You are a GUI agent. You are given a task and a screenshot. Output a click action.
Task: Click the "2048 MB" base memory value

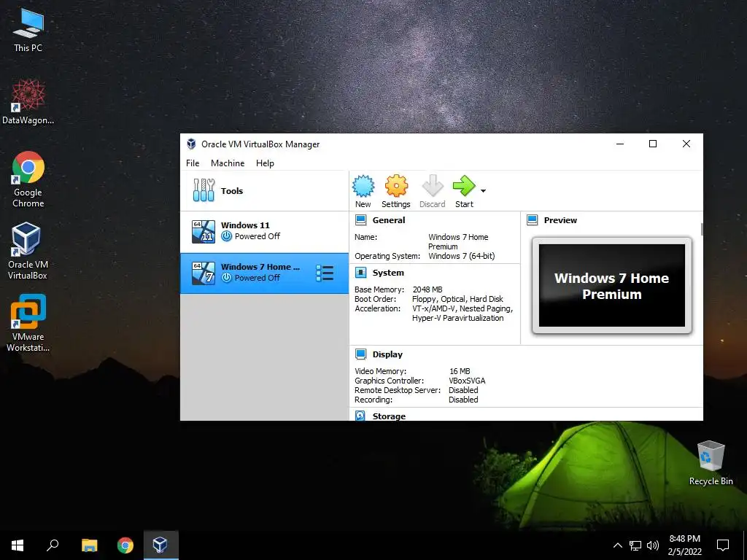(427, 289)
